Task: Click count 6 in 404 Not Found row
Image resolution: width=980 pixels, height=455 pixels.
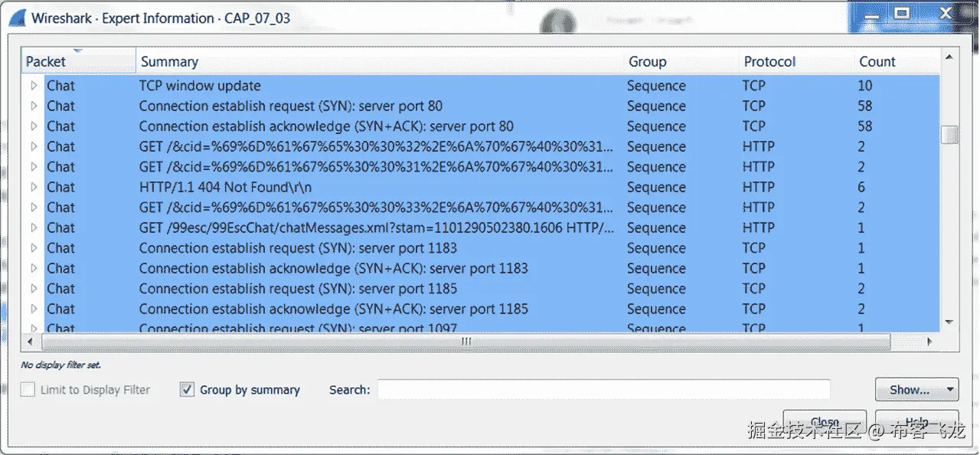Action: pyautogui.click(x=861, y=187)
